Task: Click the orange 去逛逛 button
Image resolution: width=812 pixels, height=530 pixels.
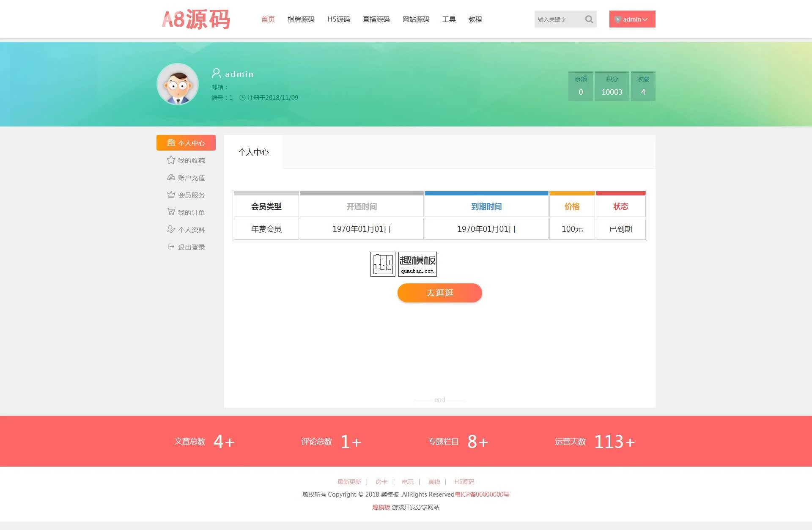Action: [x=439, y=293]
